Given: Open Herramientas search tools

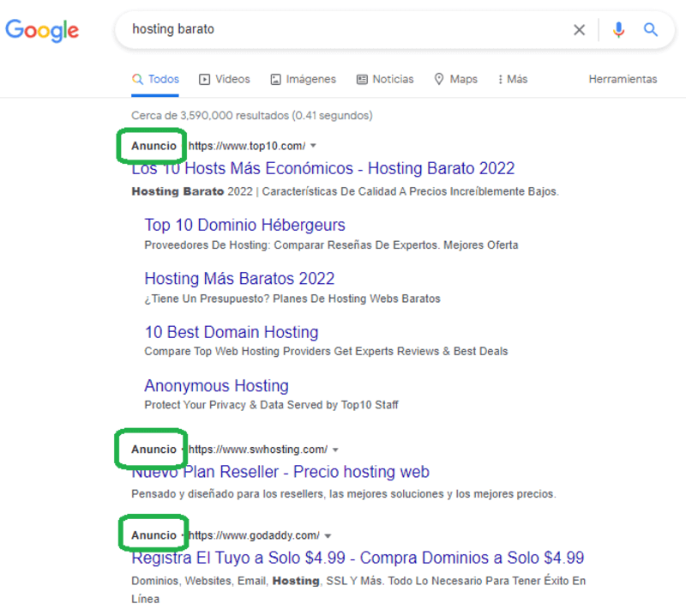Looking at the screenshot, I should [x=623, y=79].
